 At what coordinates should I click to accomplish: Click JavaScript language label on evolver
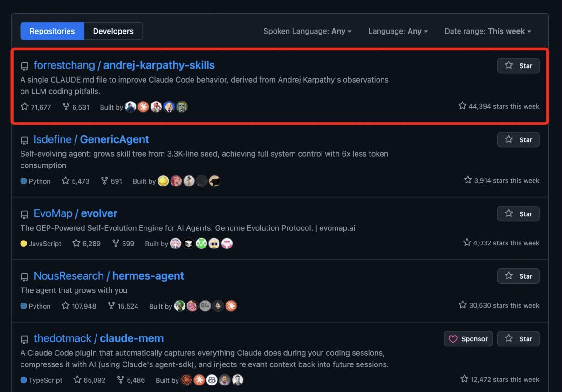pos(41,243)
